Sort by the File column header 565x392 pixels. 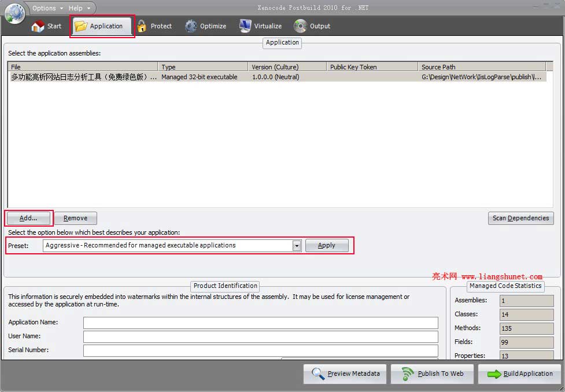(83, 67)
